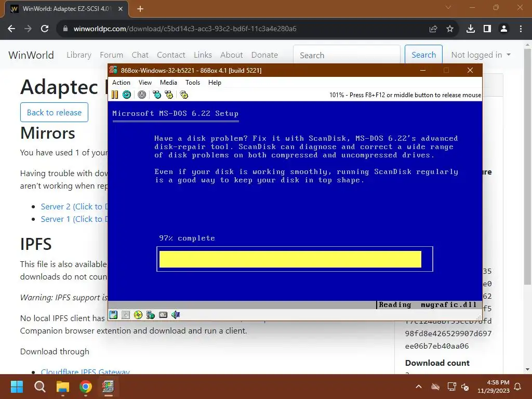Screen dimensions: 532x399
Task: Open the Library nav link
Action: click(x=79, y=55)
